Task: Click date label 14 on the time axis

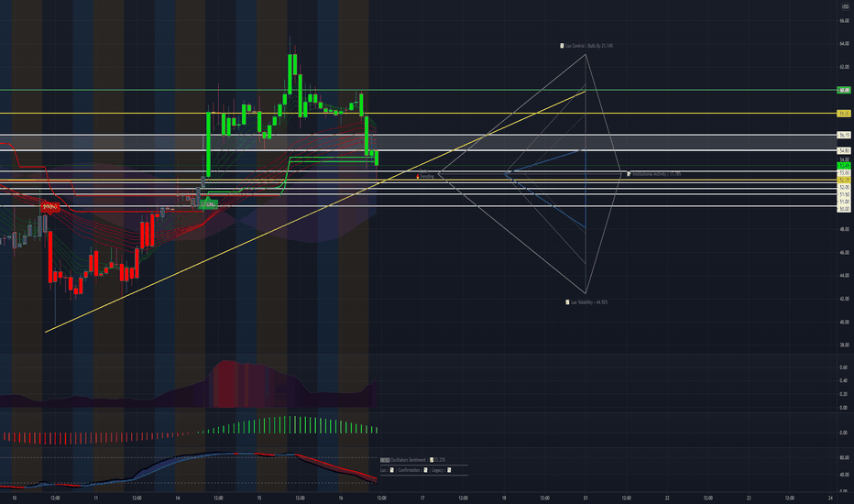Action: coord(178,498)
